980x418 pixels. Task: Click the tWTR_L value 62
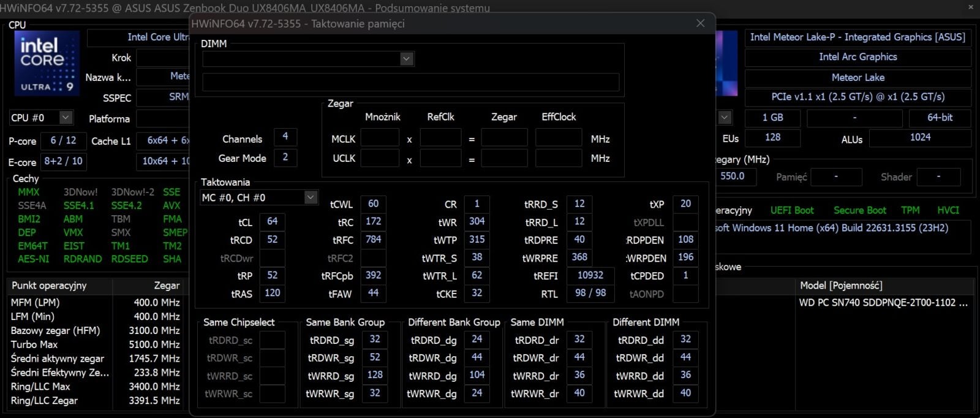pos(477,275)
